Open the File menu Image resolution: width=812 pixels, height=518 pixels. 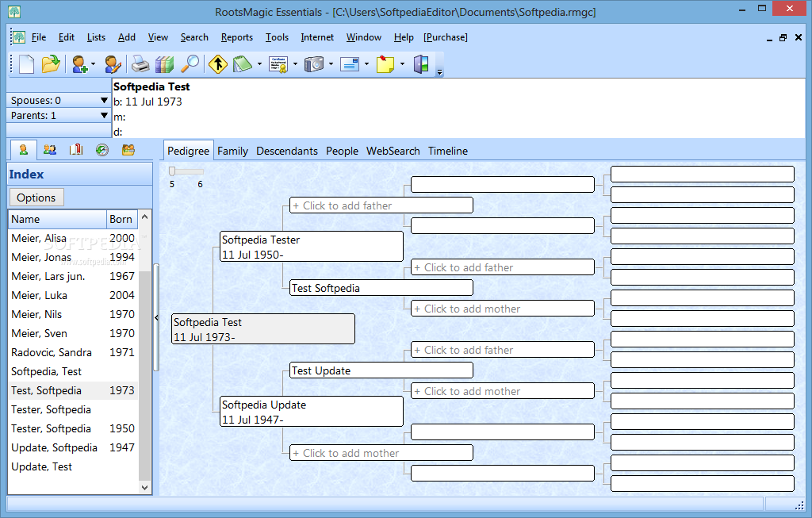click(x=39, y=37)
